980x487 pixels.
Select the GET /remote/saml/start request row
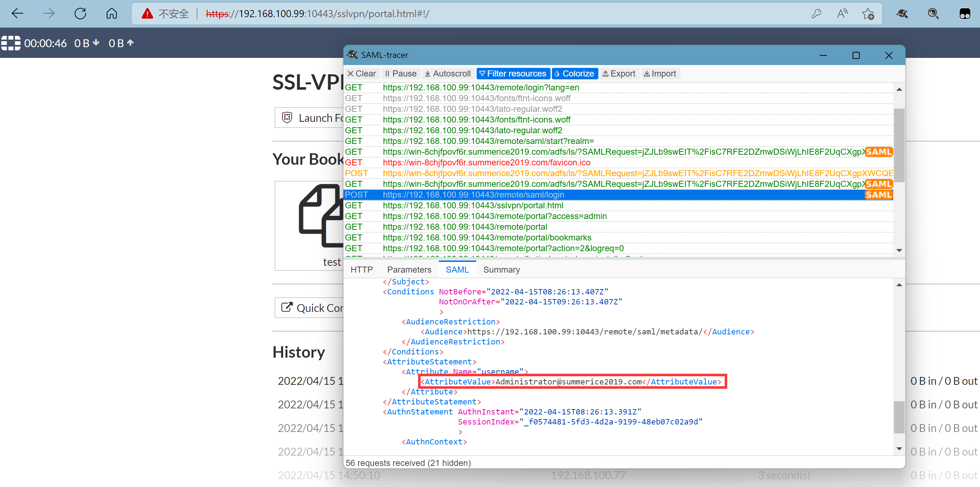point(488,141)
